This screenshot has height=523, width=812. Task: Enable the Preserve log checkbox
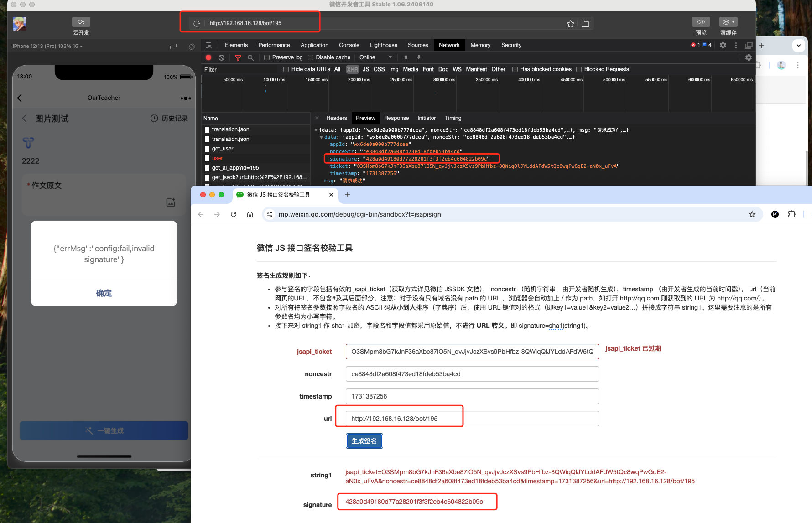point(267,57)
